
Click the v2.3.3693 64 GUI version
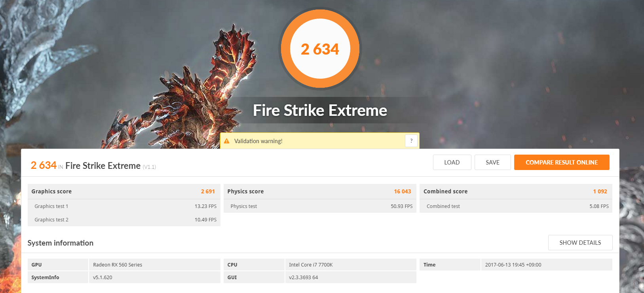304,278
